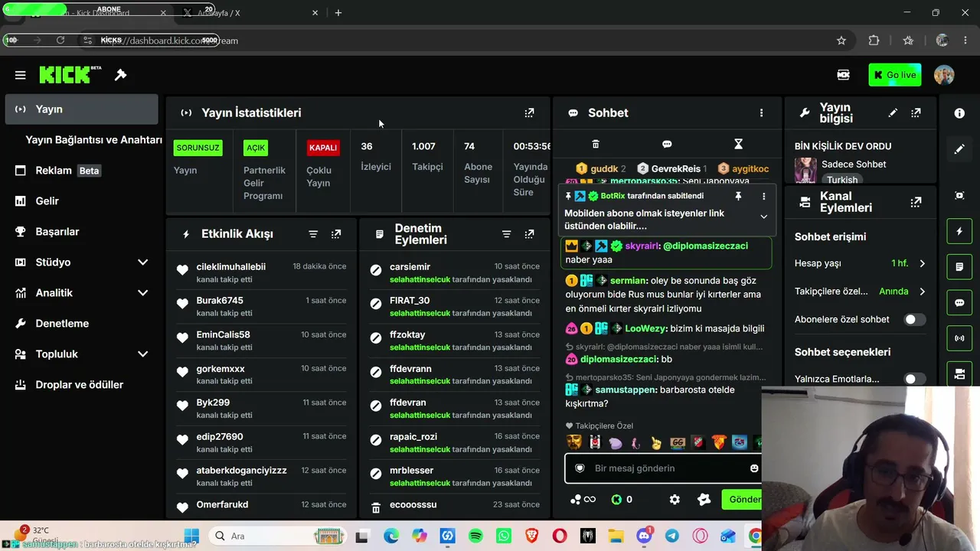The height and width of the screenshot is (551, 980).
Task: Open user cileklimuhallebii in activity feed
Action: [x=231, y=267]
